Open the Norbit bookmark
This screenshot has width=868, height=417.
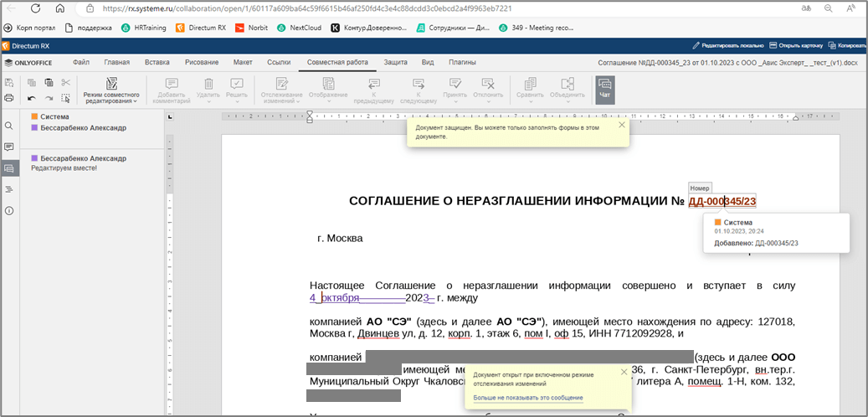click(253, 27)
